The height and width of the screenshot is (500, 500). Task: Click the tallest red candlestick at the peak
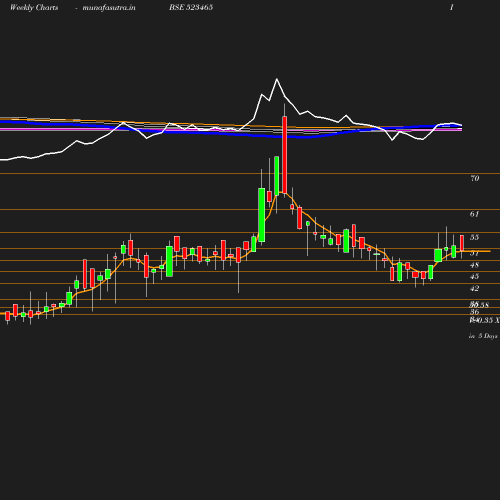coord(284,154)
